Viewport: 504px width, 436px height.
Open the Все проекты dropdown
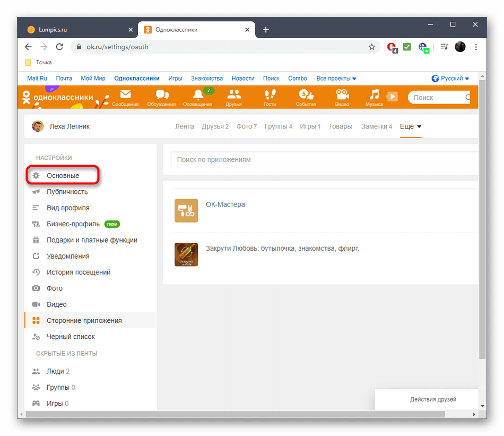336,78
